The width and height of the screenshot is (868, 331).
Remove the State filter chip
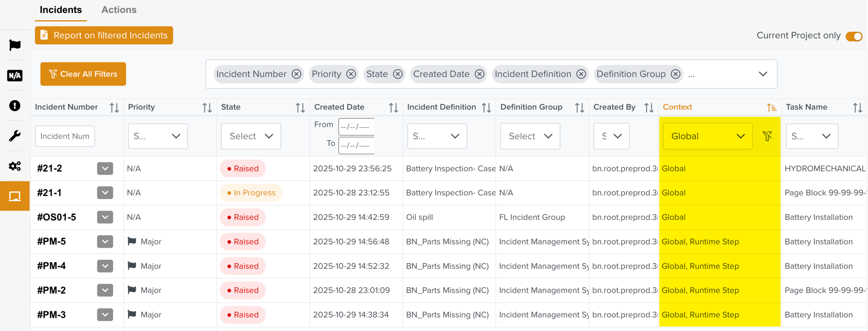398,74
